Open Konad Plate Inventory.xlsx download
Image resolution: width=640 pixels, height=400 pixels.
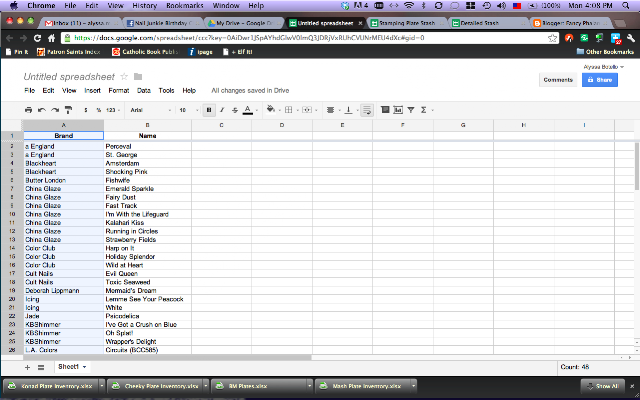coord(51,386)
